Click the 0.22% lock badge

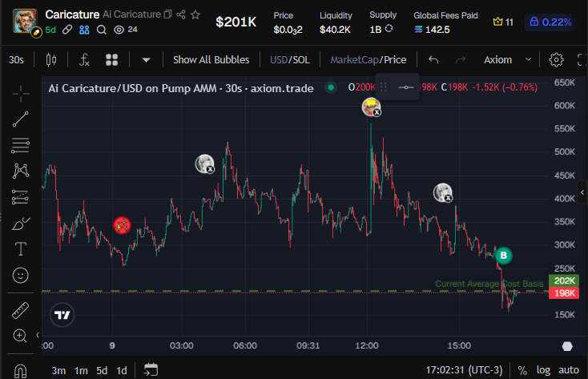tap(550, 22)
